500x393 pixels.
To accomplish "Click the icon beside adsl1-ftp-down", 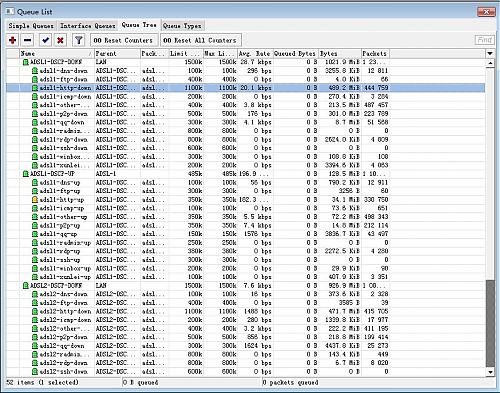I will tap(35, 79).
